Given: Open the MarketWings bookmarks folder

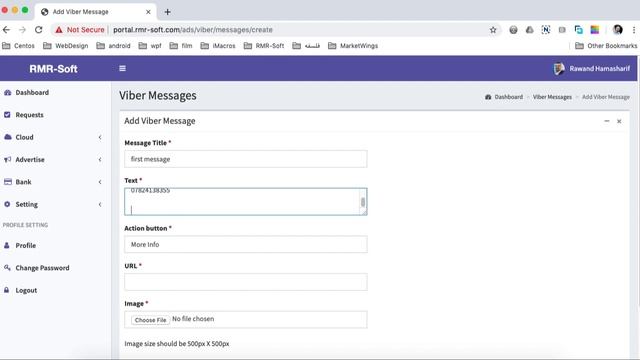Looking at the screenshot, I should click(353, 46).
